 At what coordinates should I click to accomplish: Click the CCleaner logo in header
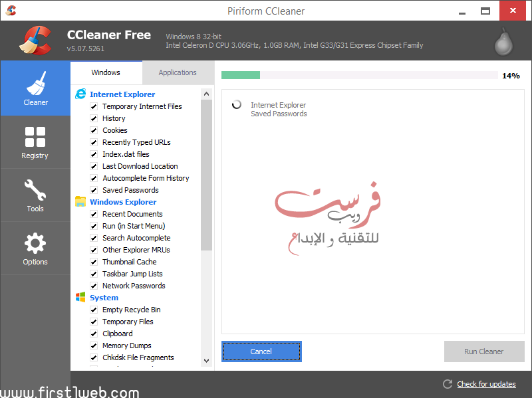click(35, 41)
